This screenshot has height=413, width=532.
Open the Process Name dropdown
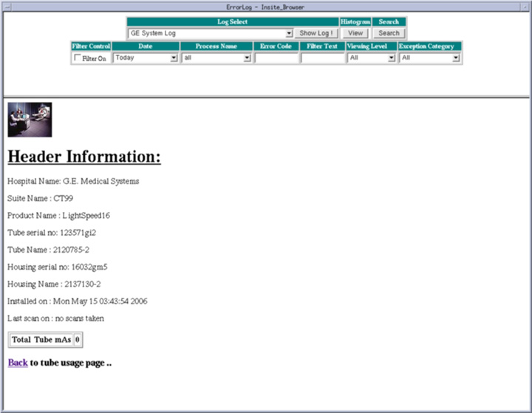tap(216, 58)
